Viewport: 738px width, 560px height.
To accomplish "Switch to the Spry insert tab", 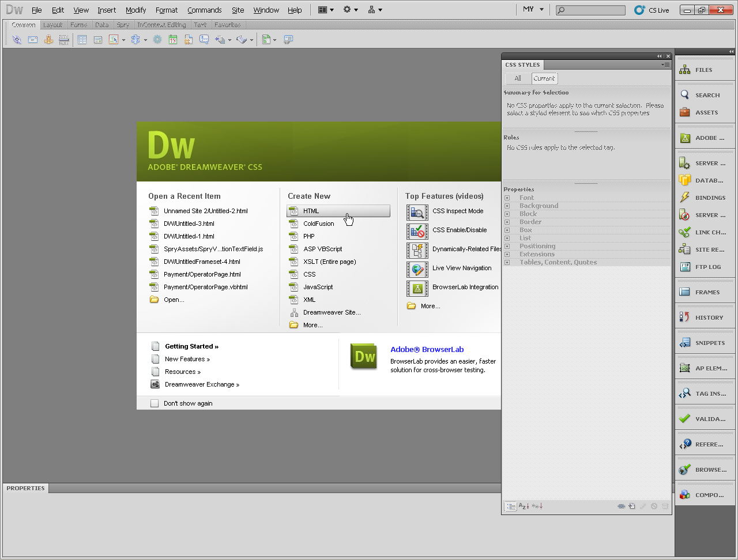I will [x=123, y=25].
